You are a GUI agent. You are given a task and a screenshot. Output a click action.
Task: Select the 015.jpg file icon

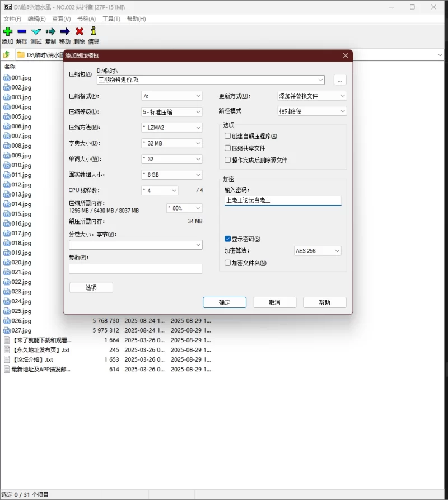pos(7,214)
